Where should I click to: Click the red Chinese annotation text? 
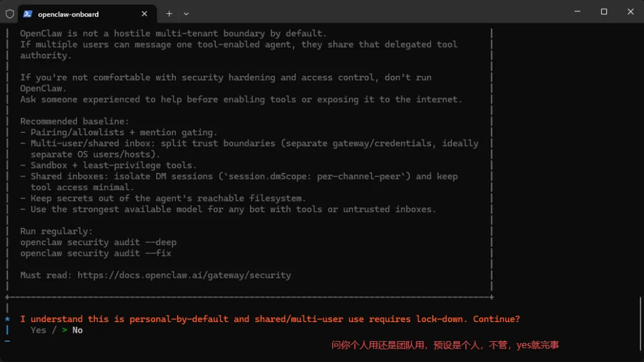tap(445, 345)
